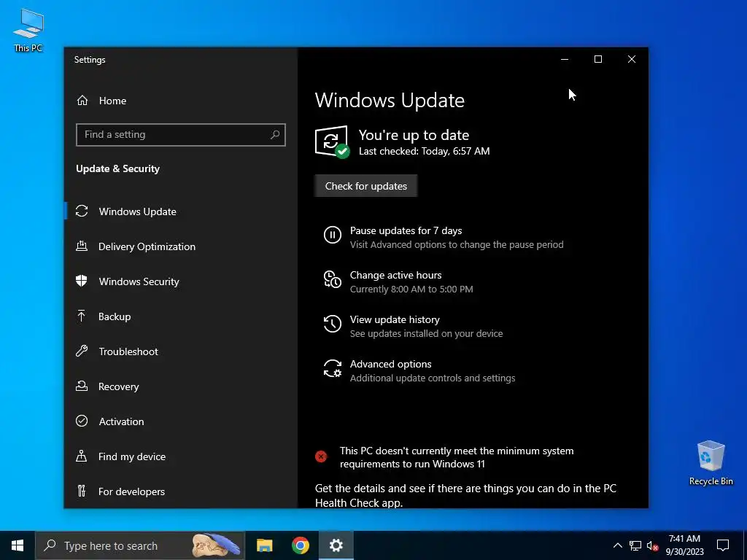Click the Home house icon in sidebar
747x560 pixels.
(82, 101)
